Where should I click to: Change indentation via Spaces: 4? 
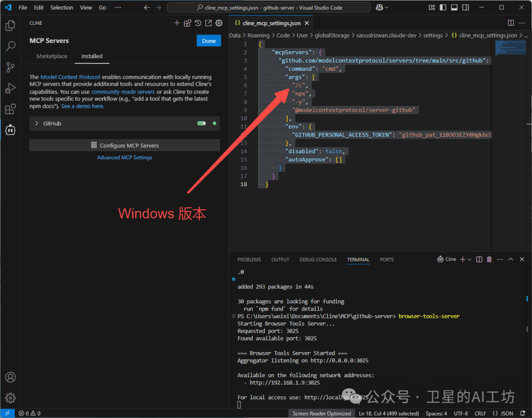(436, 413)
